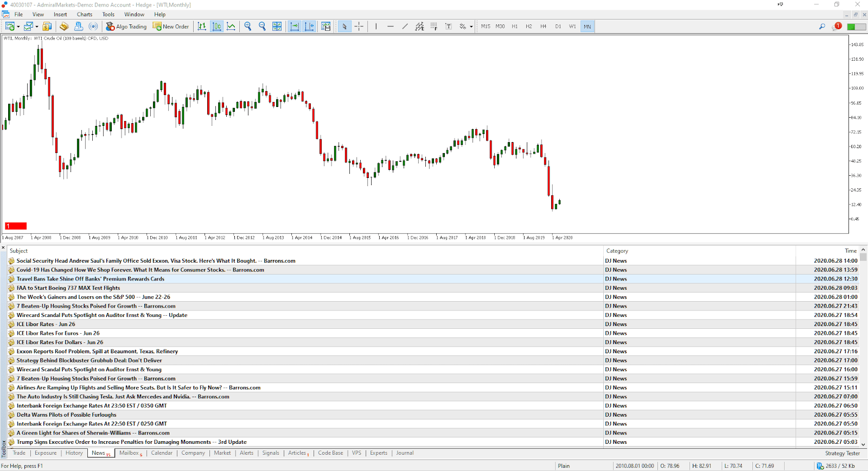Open the chart profiles icon
868x471 pixels.
point(28,26)
